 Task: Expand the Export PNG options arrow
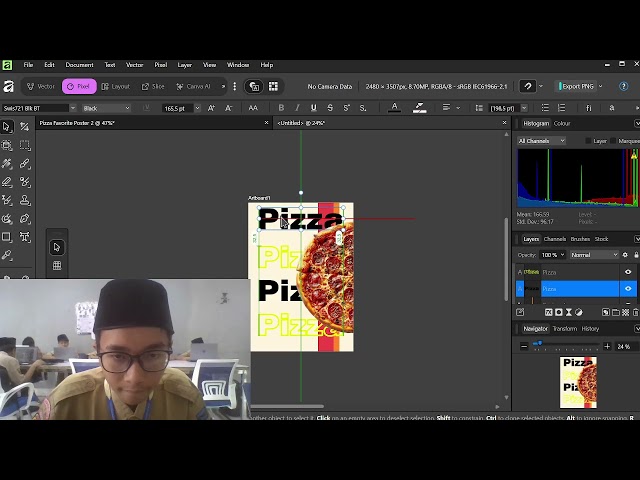click(600, 86)
